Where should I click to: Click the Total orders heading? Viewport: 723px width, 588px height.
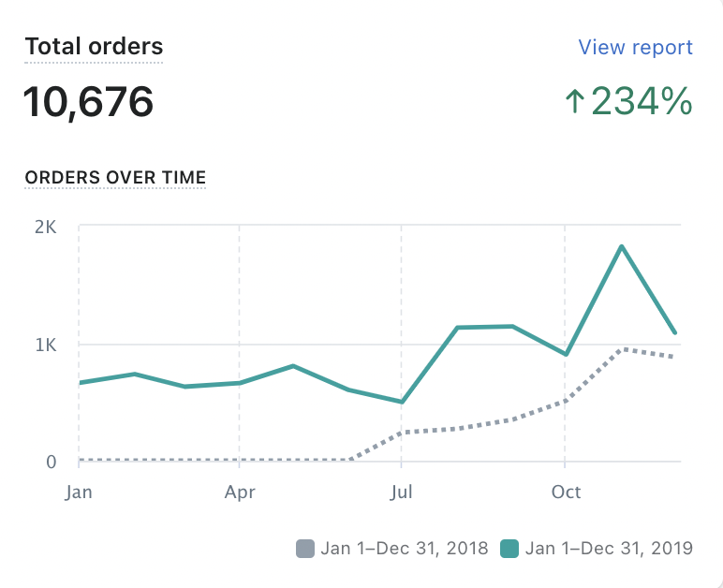pos(94,46)
